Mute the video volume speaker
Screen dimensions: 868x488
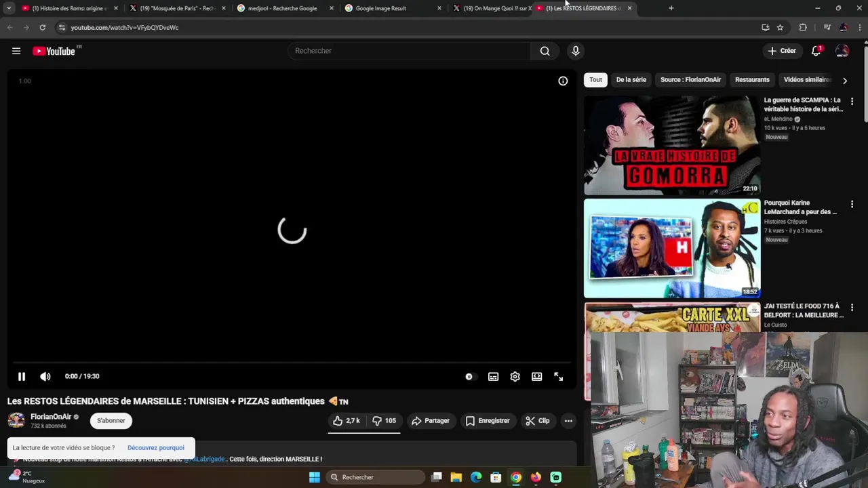point(45,376)
